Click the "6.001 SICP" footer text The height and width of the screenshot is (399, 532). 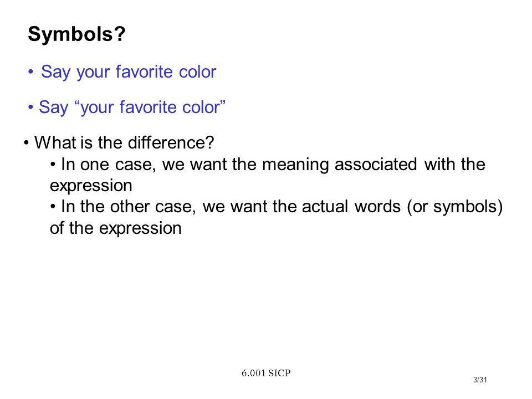point(266,373)
